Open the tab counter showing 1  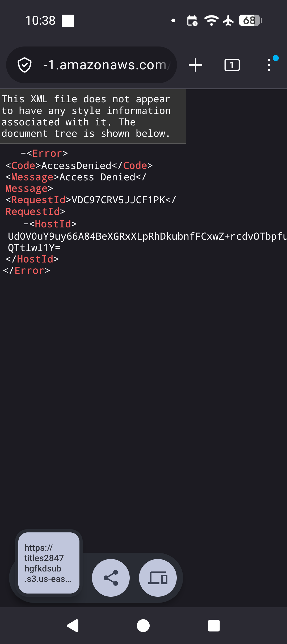(232, 65)
